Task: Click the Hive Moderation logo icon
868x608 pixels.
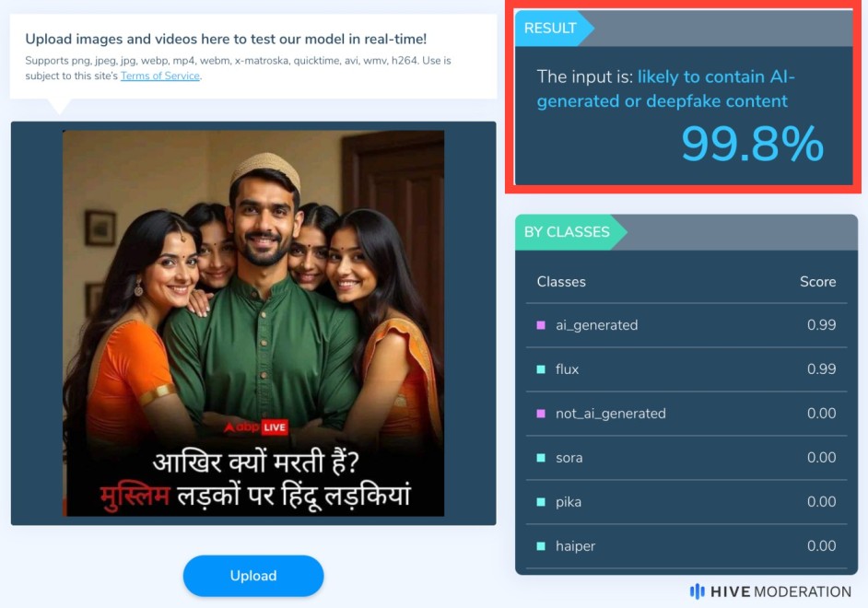Action: pos(697,591)
